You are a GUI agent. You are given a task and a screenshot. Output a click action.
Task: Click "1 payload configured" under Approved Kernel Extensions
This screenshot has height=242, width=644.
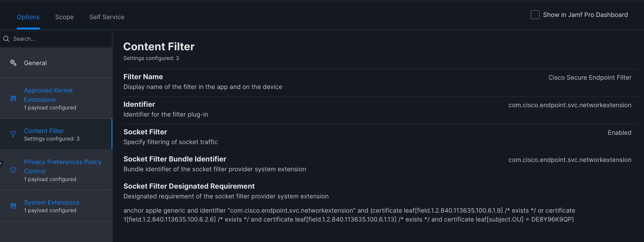coord(50,107)
